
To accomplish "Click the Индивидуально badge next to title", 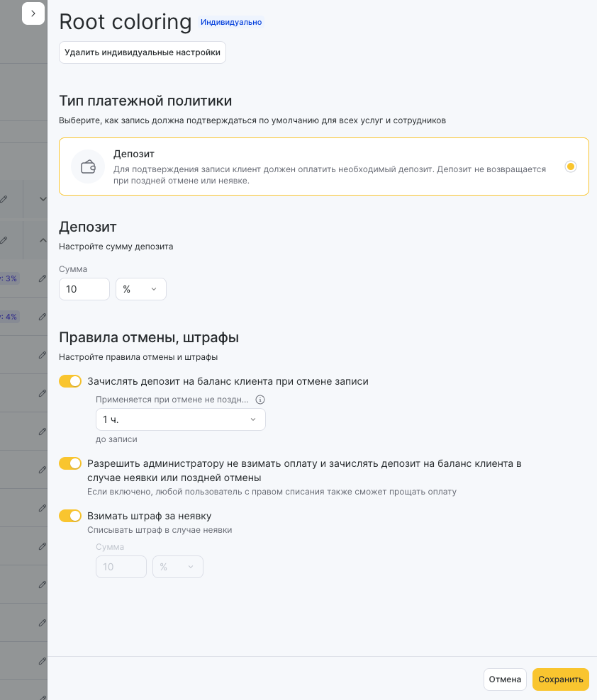I will [x=231, y=23].
